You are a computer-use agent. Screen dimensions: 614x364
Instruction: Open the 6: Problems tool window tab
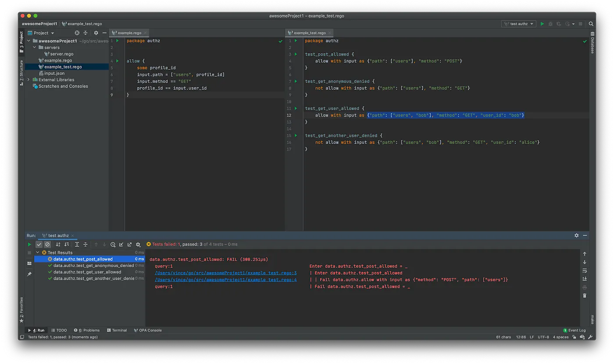click(x=86, y=330)
